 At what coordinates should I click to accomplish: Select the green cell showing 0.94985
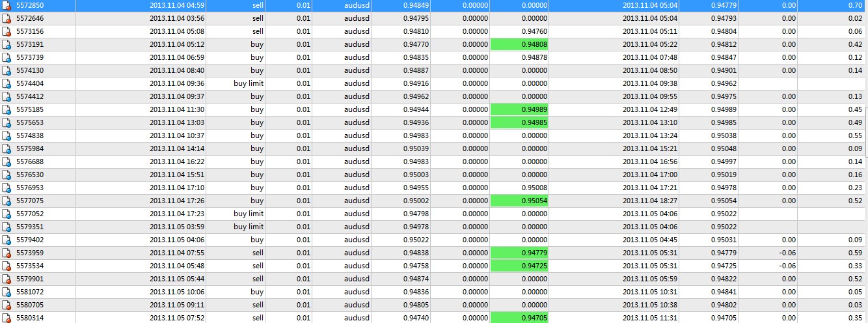[x=519, y=123]
